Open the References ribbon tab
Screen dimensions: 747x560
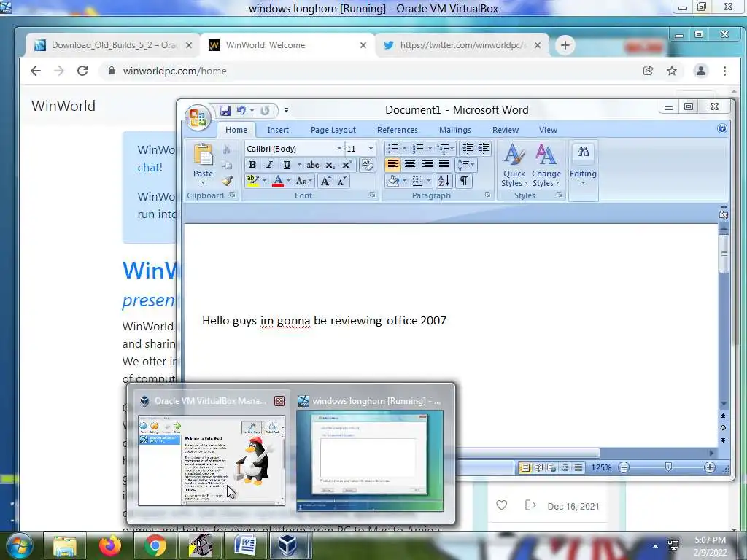(x=398, y=130)
